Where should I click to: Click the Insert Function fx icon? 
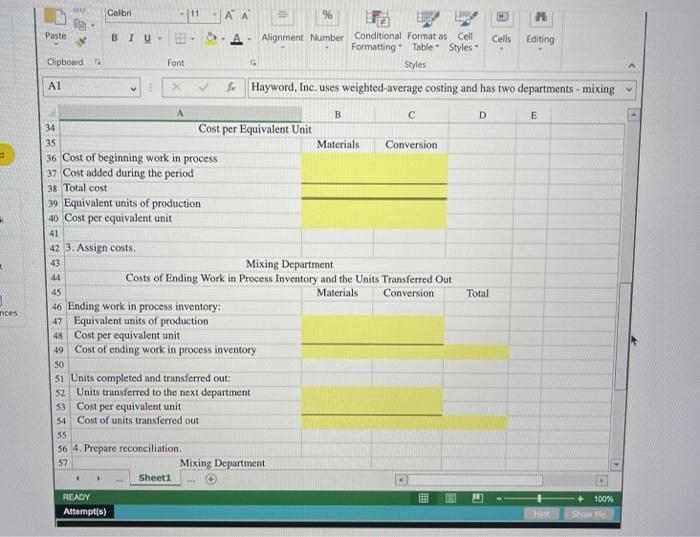[x=231, y=87]
